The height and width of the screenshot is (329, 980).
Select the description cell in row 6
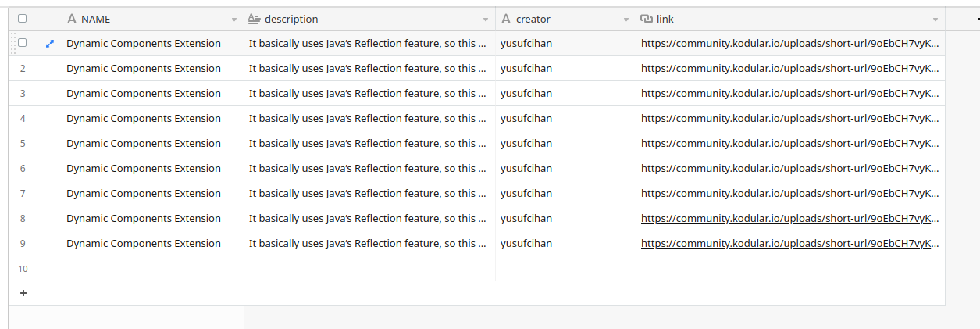(367, 169)
